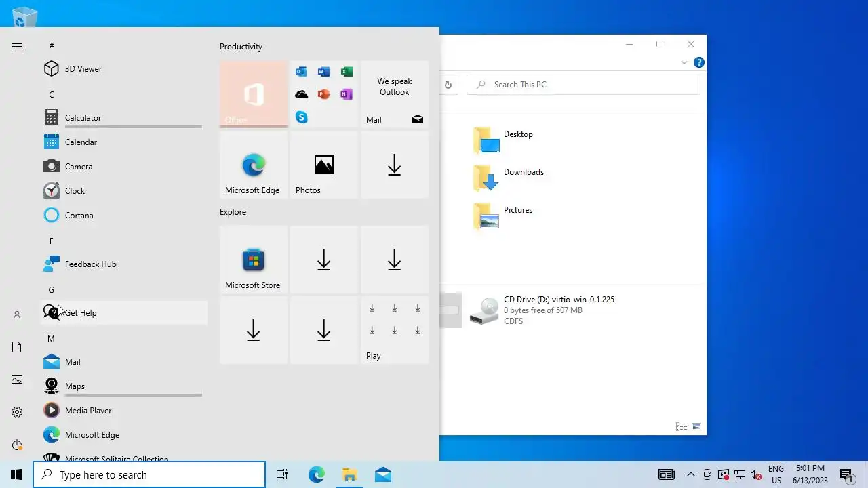The width and height of the screenshot is (868, 488).
Task: Open Feedback Hub
Action: tap(123, 264)
